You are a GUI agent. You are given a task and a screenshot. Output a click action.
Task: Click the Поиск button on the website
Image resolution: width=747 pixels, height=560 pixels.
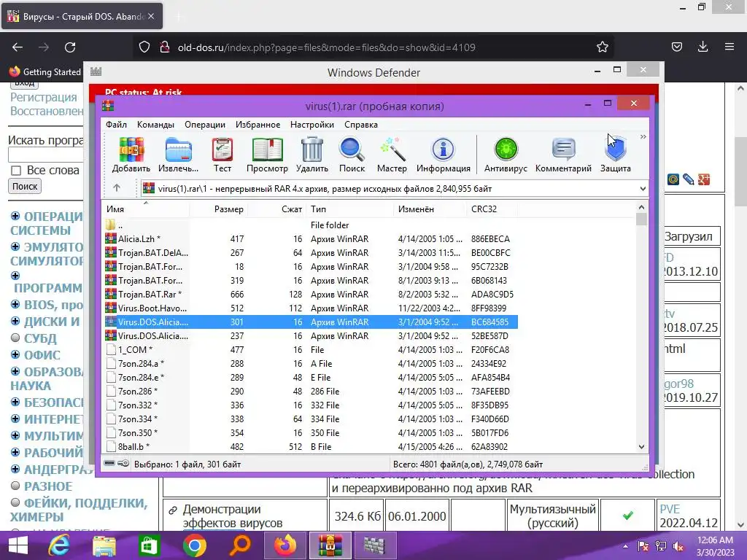(x=25, y=186)
